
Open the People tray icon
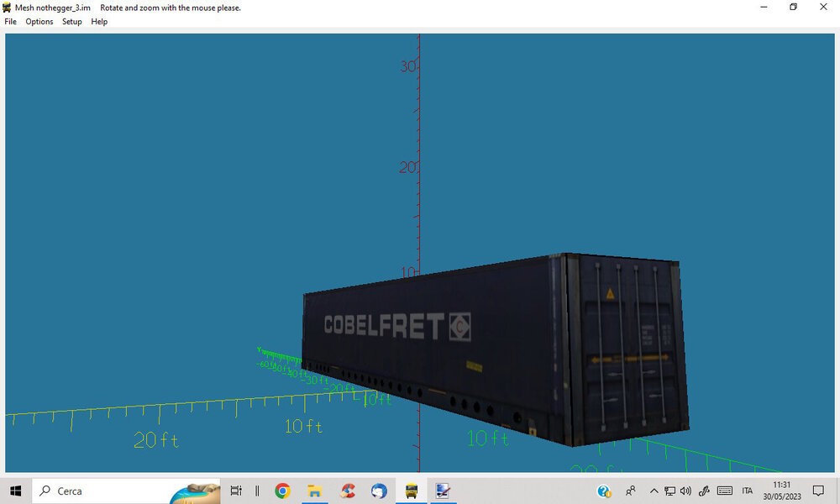click(631, 491)
